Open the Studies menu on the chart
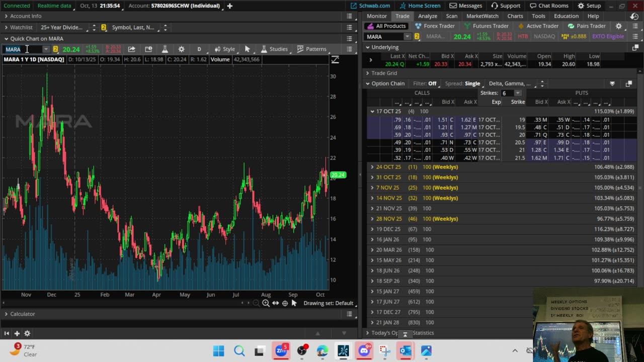The image size is (644, 362). click(274, 49)
